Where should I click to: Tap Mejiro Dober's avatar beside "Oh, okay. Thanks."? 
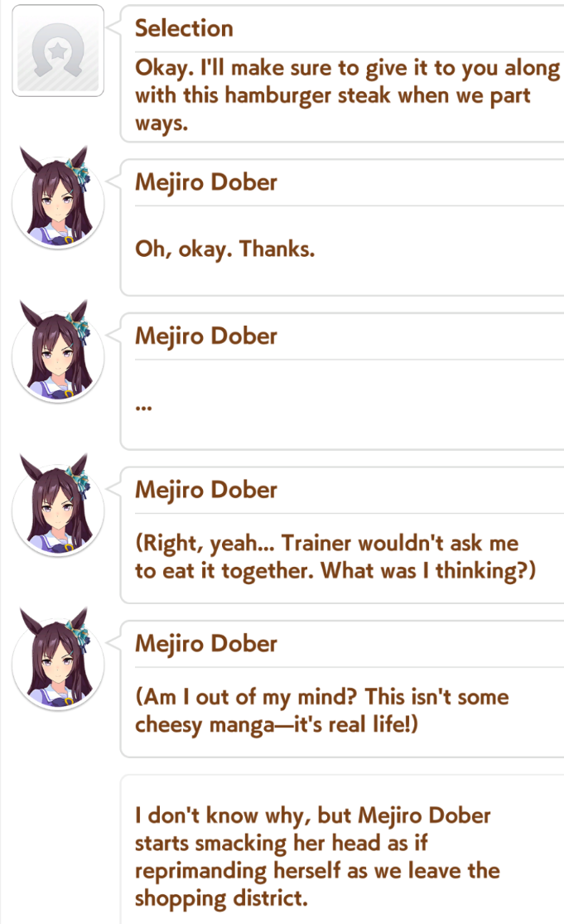(58, 197)
